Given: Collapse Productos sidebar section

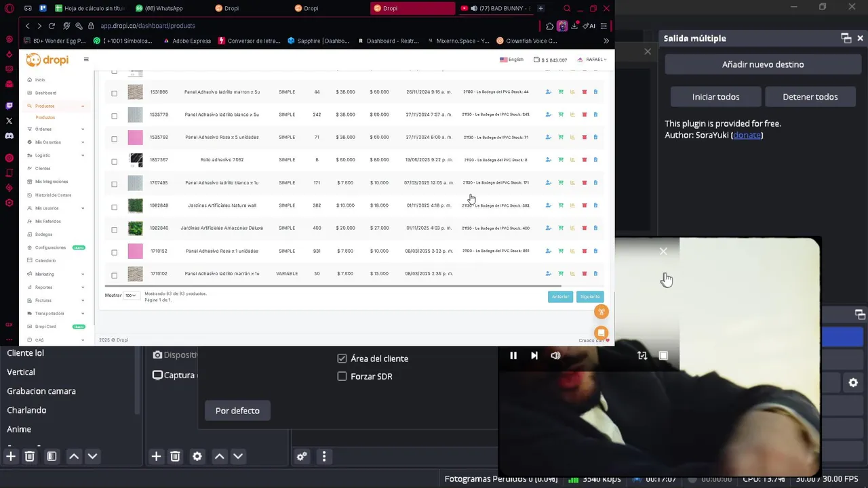Looking at the screenshot, I should pos(56,106).
